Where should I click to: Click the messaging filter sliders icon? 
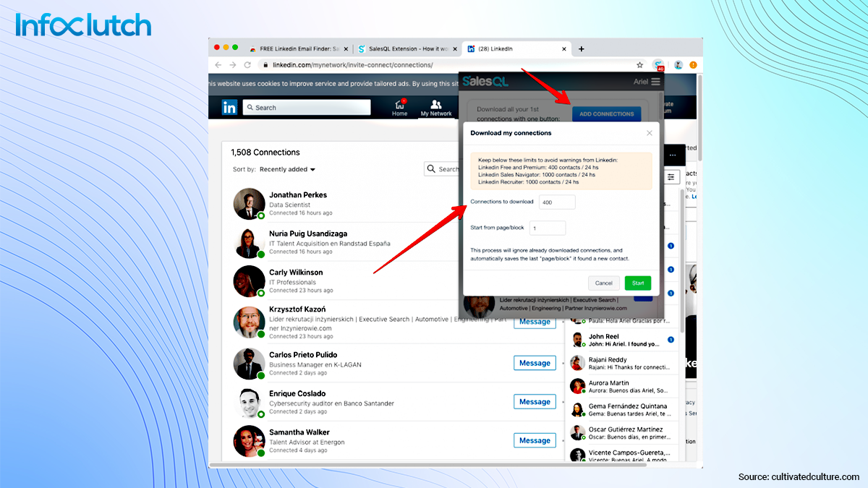click(x=671, y=177)
